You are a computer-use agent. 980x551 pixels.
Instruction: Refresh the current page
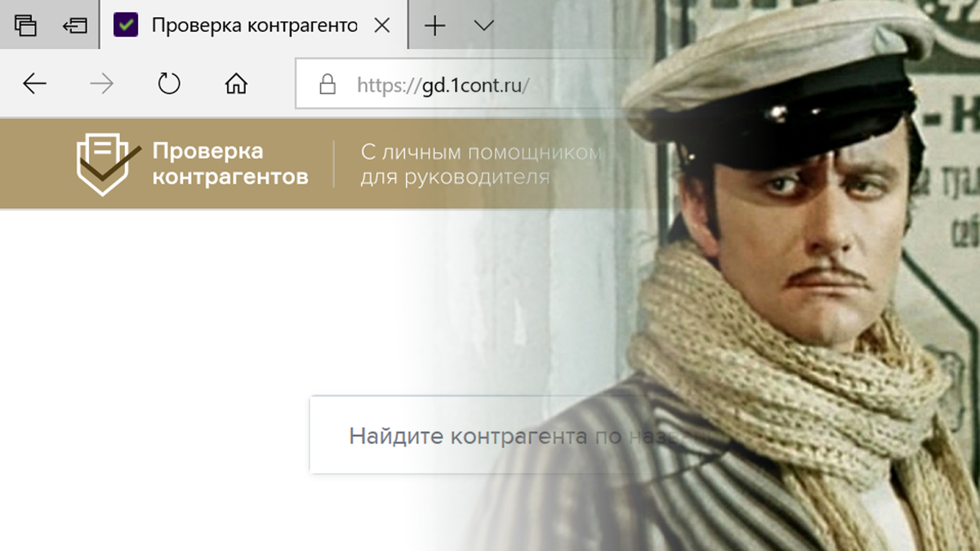pyautogui.click(x=168, y=82)
